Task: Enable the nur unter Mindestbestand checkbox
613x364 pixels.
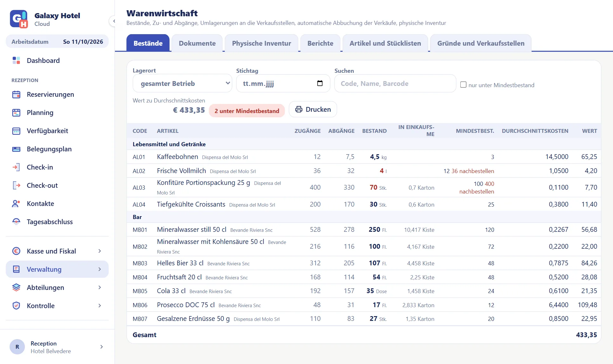Action: [463, 85]
